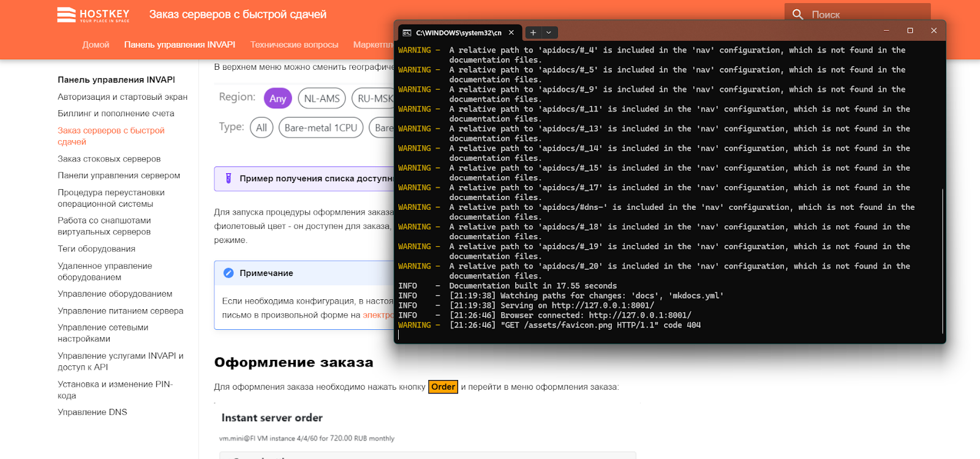Maximize the terminal window

(910, 31)
